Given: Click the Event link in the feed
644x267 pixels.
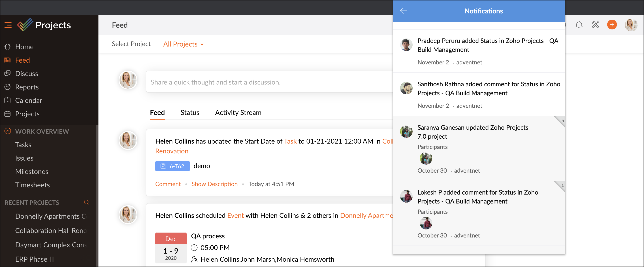Looking at the screenshot, I should (x=235, y=215).
